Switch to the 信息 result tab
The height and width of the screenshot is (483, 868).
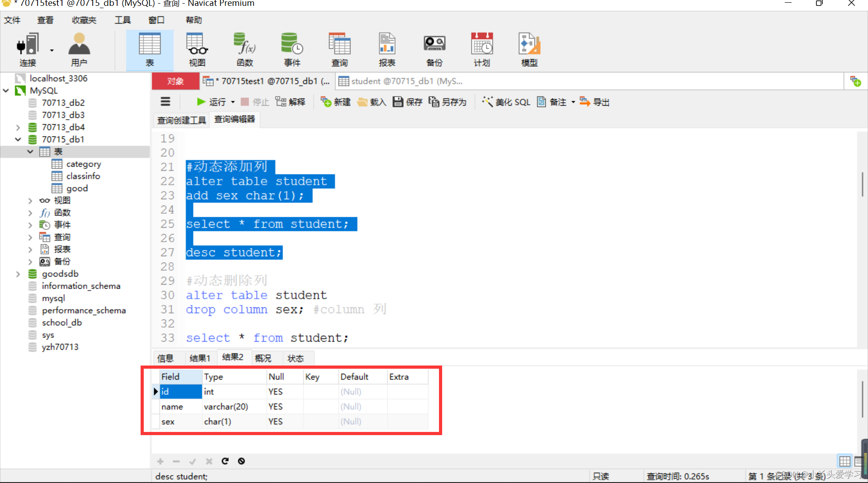pos(165,358)
